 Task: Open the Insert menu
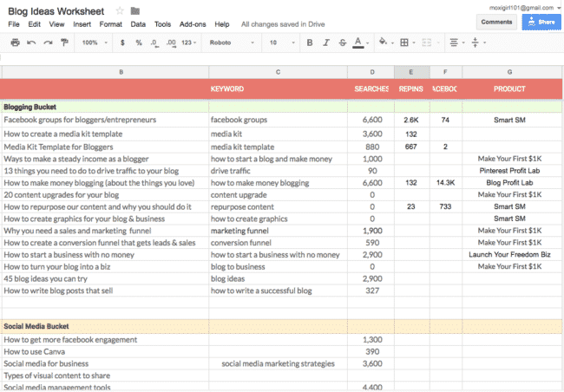[82, 24]
